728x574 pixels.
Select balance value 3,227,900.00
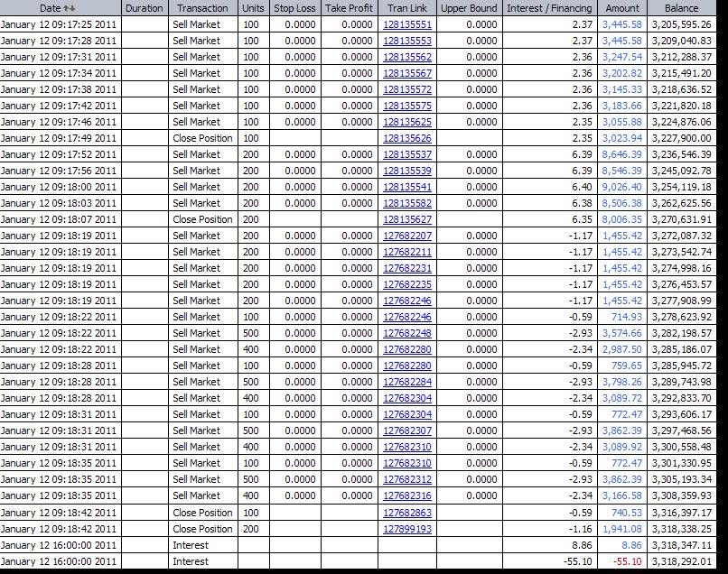(682, 138)
